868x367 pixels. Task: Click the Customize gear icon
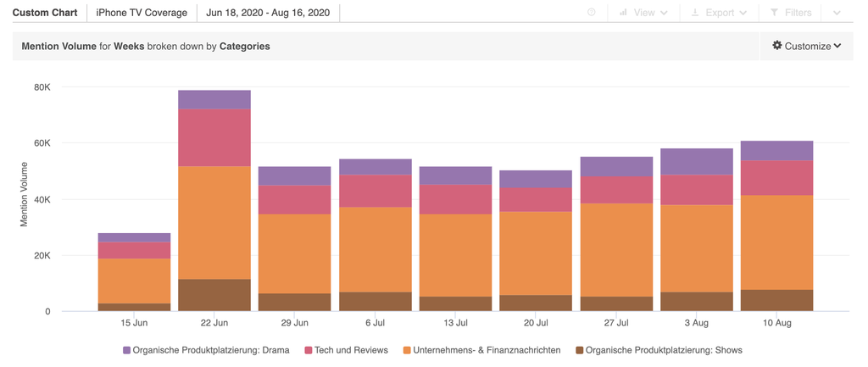coord(776,46)
